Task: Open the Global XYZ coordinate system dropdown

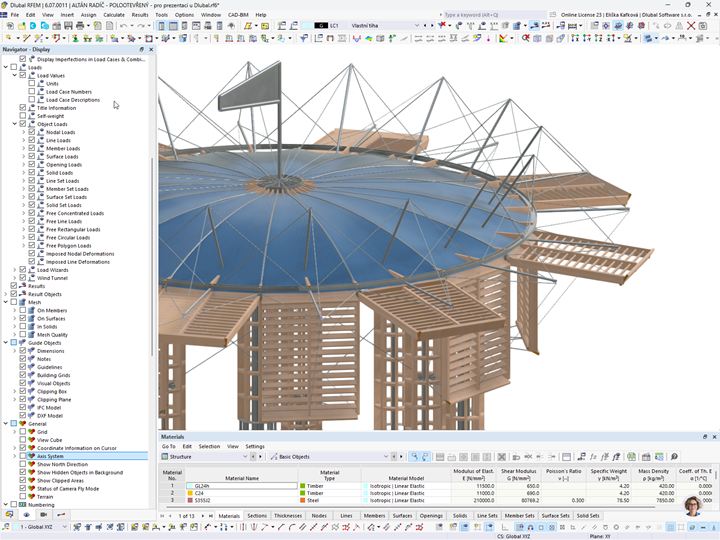Action: [x=64, y=527]
